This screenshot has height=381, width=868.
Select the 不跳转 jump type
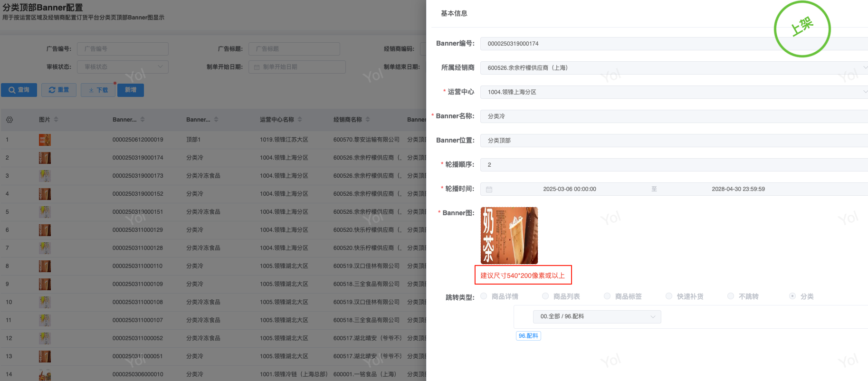click(731, 296)
